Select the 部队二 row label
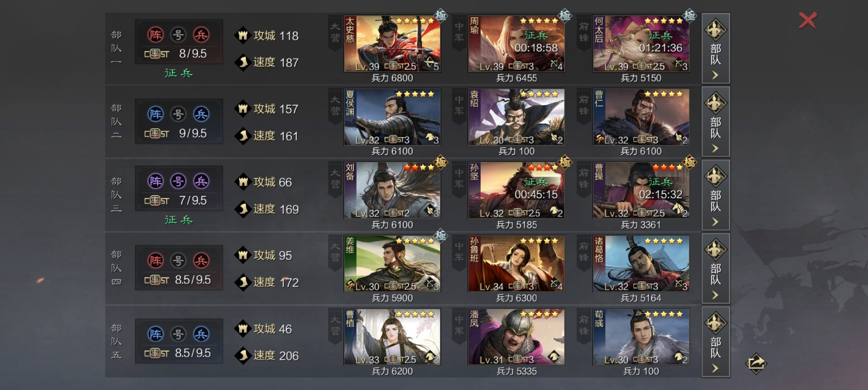 point(116,121)
